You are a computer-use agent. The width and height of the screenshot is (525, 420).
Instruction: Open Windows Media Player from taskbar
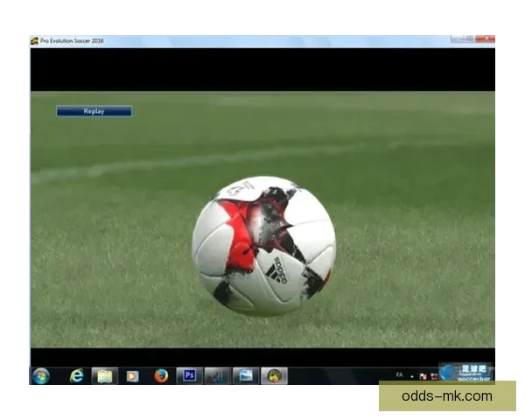133,375
